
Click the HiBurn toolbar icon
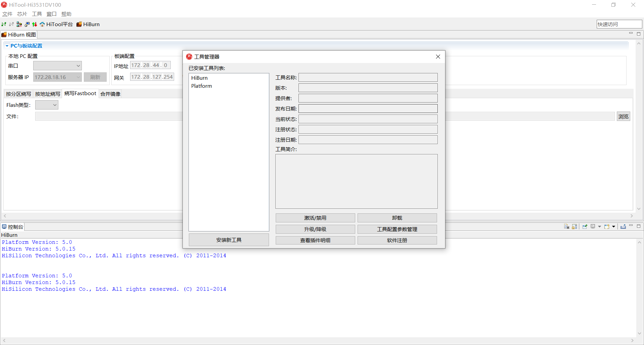pyautogui.click(x=79, y=24)
